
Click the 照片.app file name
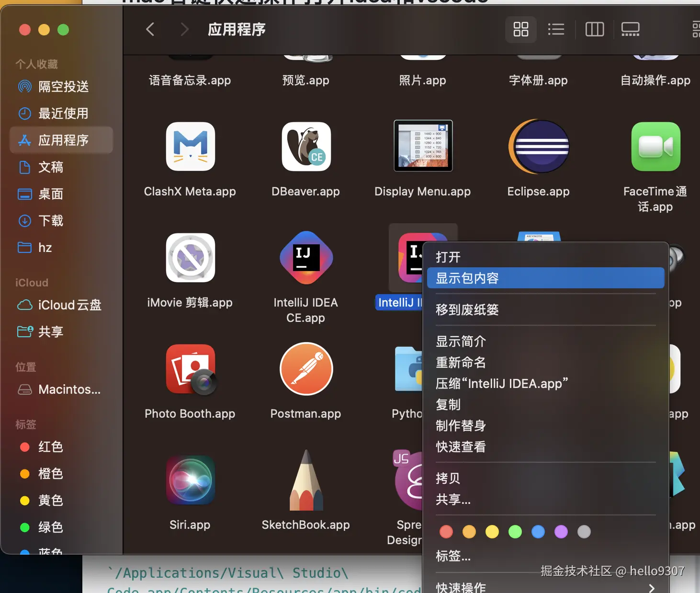point(423,80)
